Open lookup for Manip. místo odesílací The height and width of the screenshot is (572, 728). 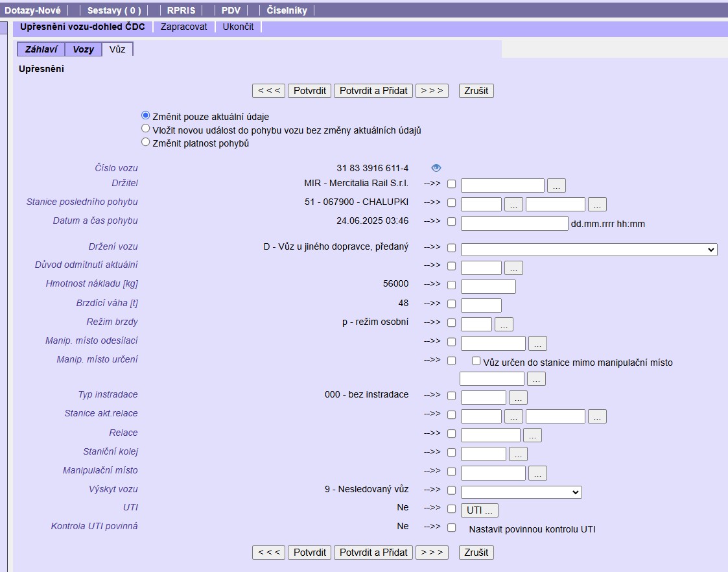pos(537,343)
